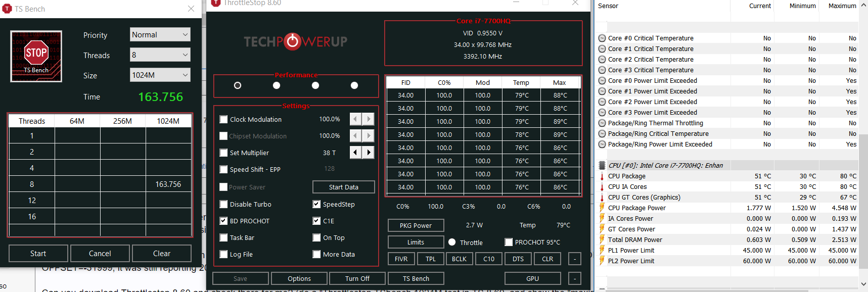
Task: Click the power icon for Total DRAM Power
Action: tap(602, 239)
